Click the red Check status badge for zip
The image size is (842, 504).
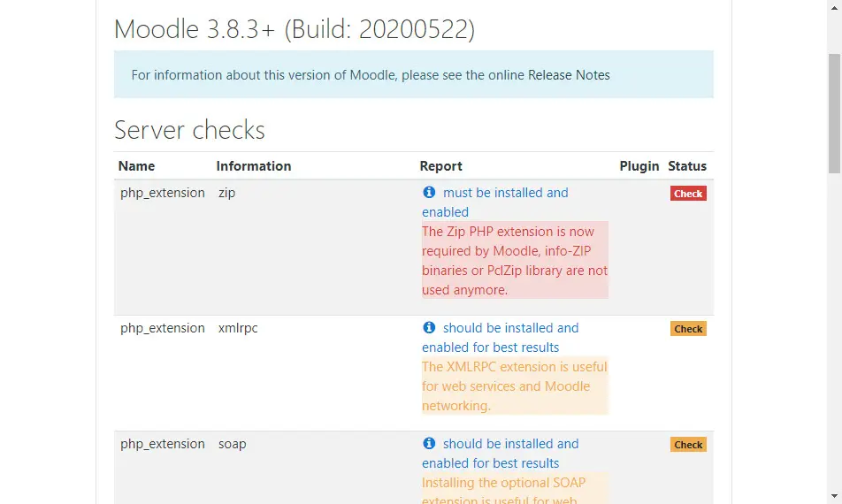(x=688, y=194)
